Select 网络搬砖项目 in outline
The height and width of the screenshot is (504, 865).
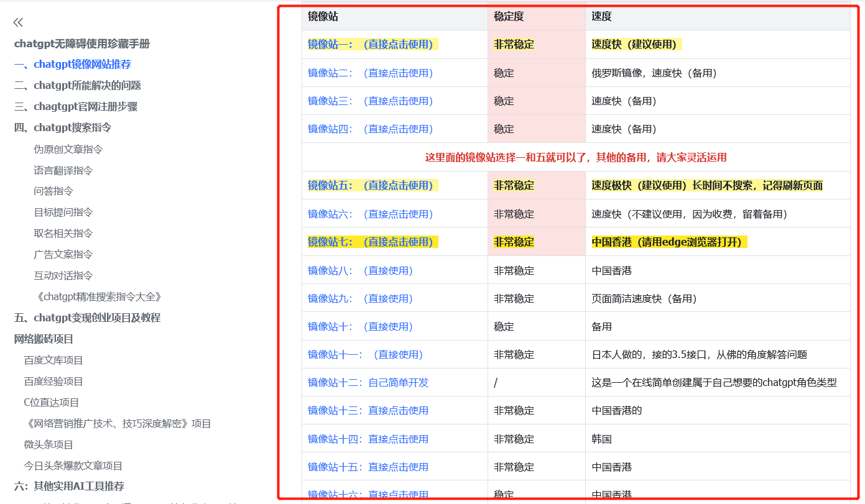point(44,339)
